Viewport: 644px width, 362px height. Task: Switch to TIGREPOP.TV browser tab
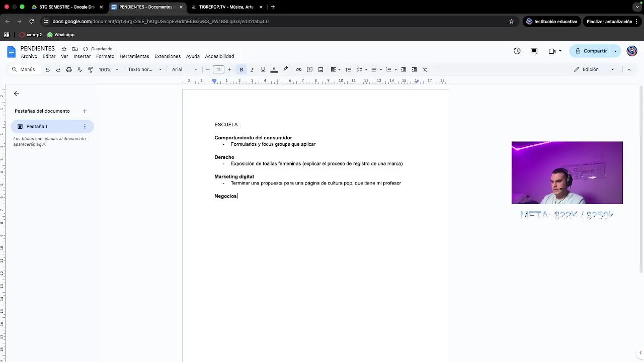coord(226,7)
